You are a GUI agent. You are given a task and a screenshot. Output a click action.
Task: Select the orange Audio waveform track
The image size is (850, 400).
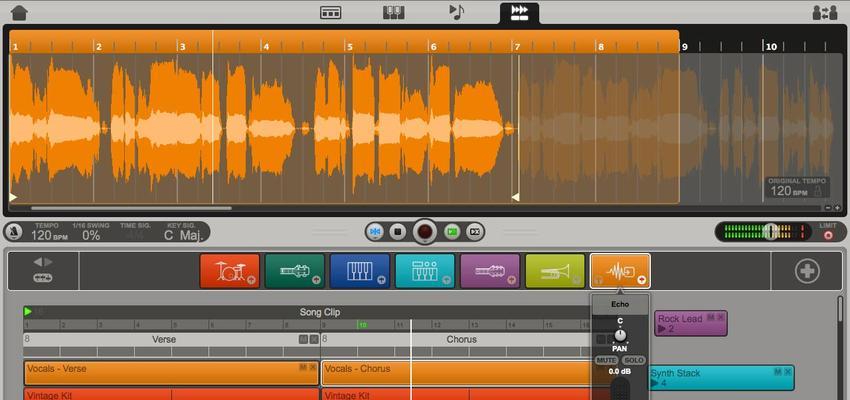click(620, 271)
